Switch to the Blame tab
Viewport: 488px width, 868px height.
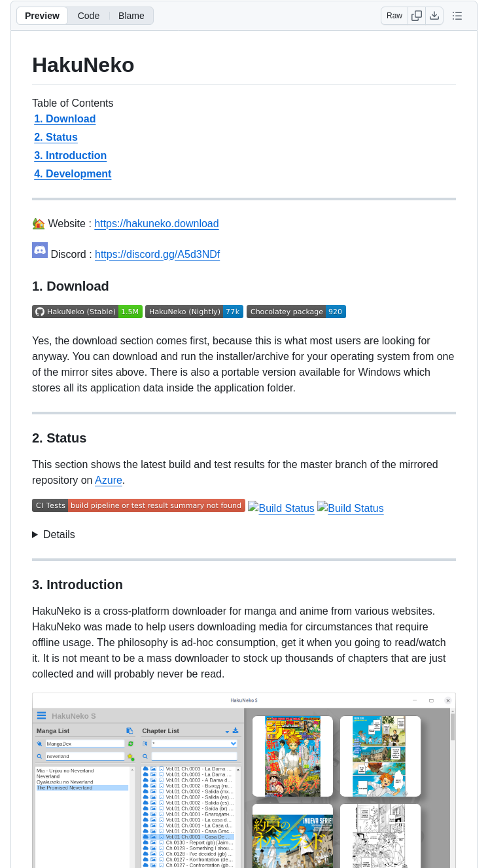coord(131,16)
